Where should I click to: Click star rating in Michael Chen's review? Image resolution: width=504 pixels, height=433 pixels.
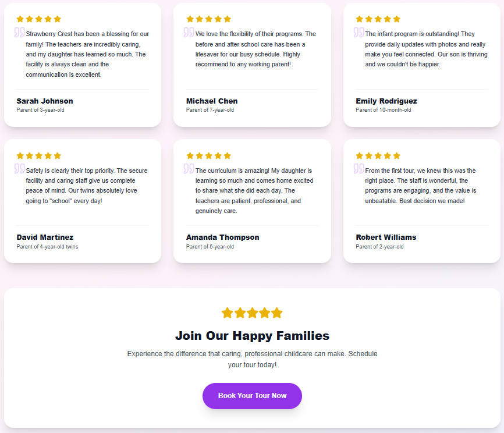click(x=208, y=19)
